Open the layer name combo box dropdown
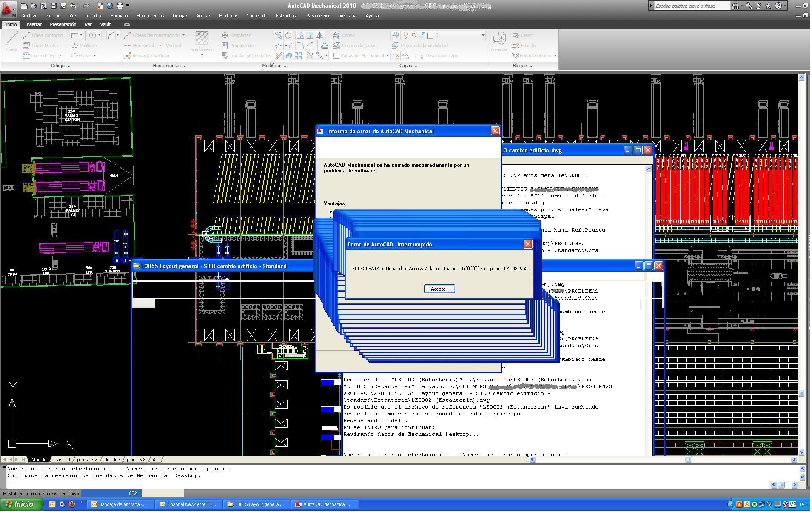 click(483, 35)
